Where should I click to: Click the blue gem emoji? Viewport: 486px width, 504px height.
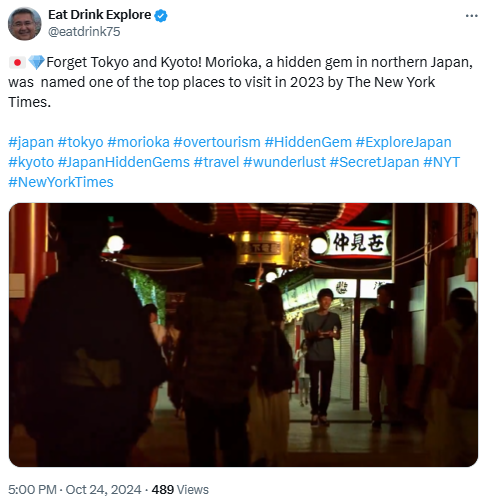(x=36, y=62)
